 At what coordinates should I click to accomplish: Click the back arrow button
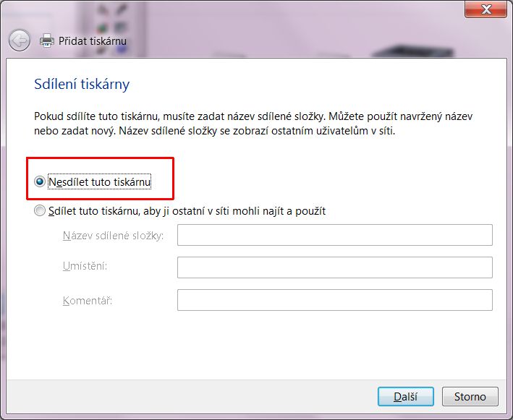[x=20, y=40]
